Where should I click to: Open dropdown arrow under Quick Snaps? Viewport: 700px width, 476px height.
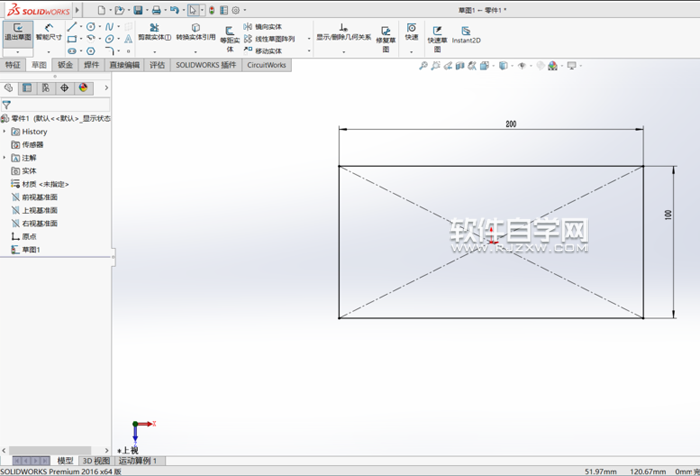(412, 52)
